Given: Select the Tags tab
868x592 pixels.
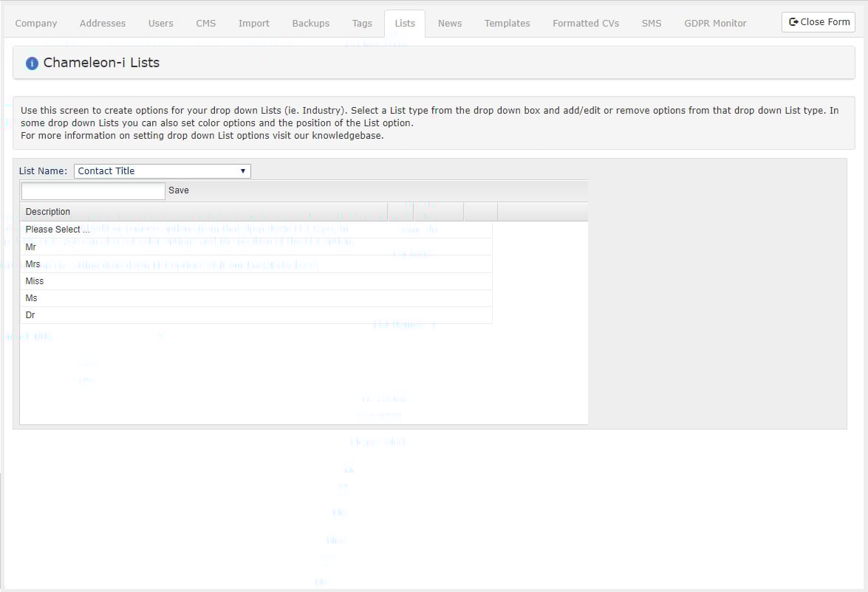Looking at the screenshot, I should (362, 23).
